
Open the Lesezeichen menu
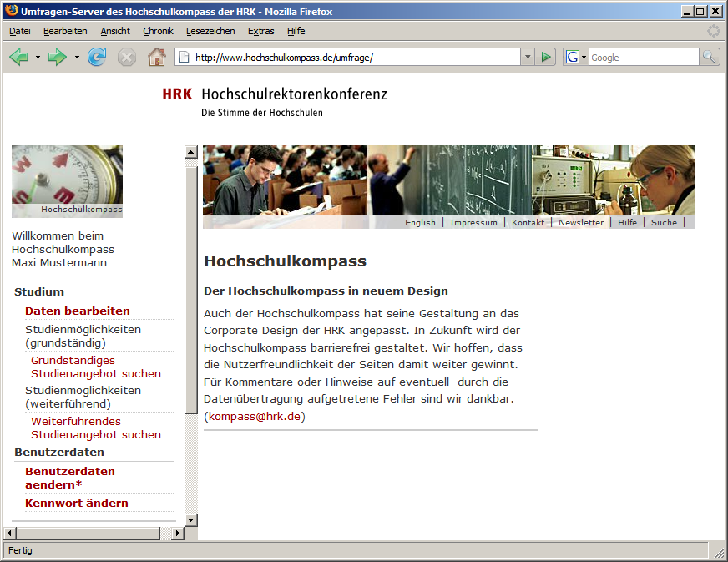210,31
